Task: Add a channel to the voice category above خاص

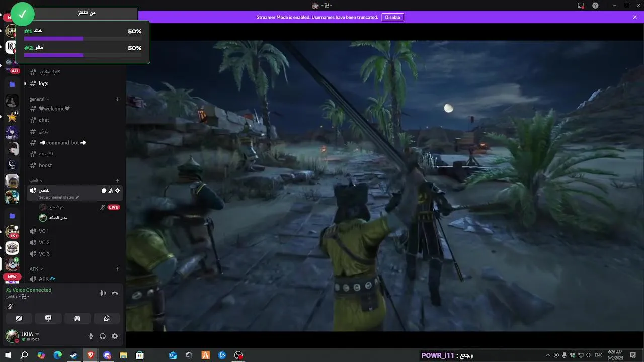Action: (117, 180)
